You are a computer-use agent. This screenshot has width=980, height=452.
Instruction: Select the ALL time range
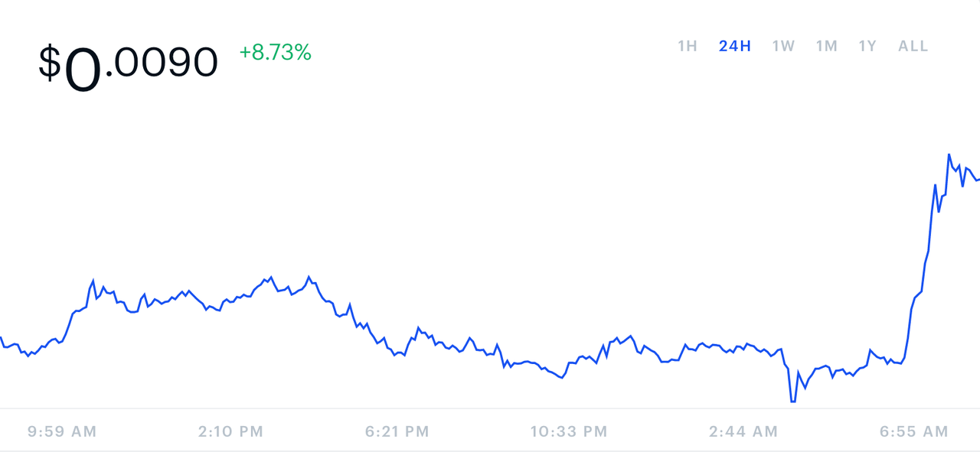(x=913, y=46)
